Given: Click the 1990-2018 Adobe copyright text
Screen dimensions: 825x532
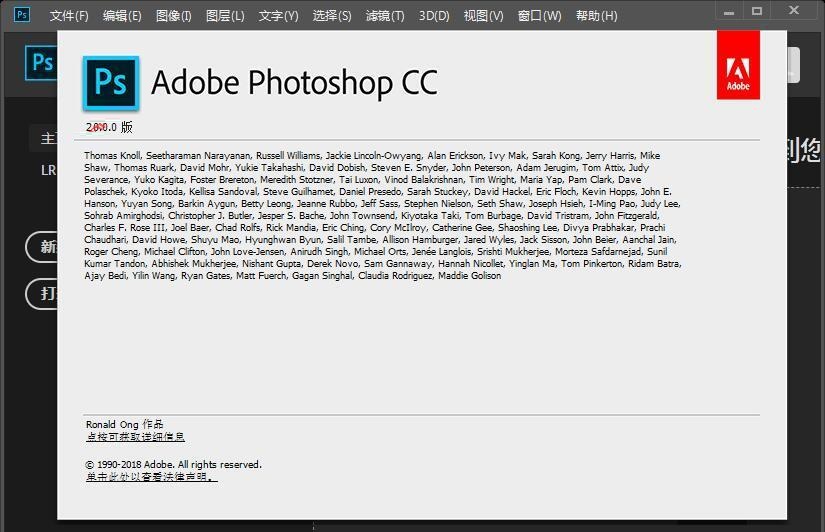Looking at the screenshot, I should click(173, 465).
